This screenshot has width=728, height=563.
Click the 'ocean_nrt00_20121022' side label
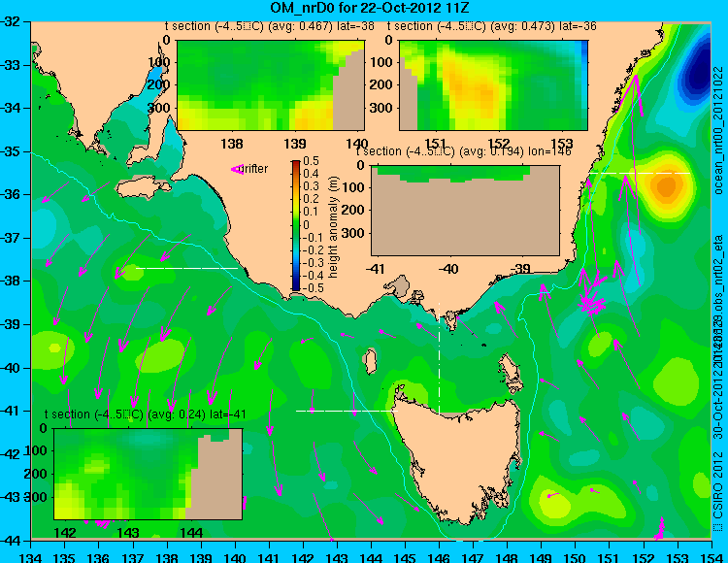(718, 130)
